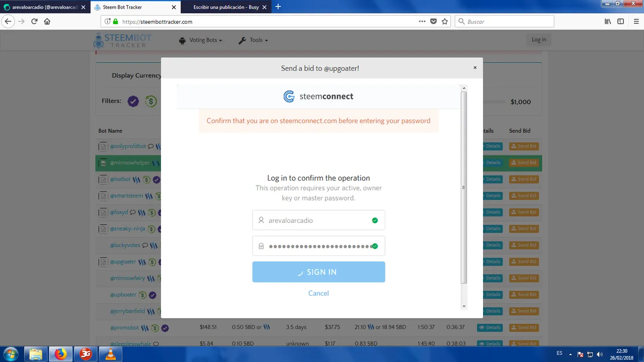This screenshot has width=644, height=362.
Task: Click the dialog scrollbar up arrow
Action: [x=464, y=88]
